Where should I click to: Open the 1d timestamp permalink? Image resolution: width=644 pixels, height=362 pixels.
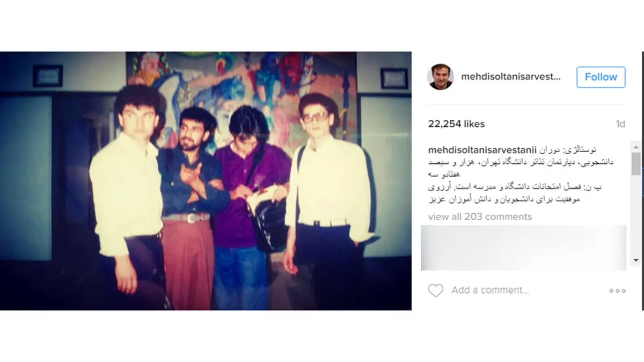pyautogui.click(x=620, y=124)
